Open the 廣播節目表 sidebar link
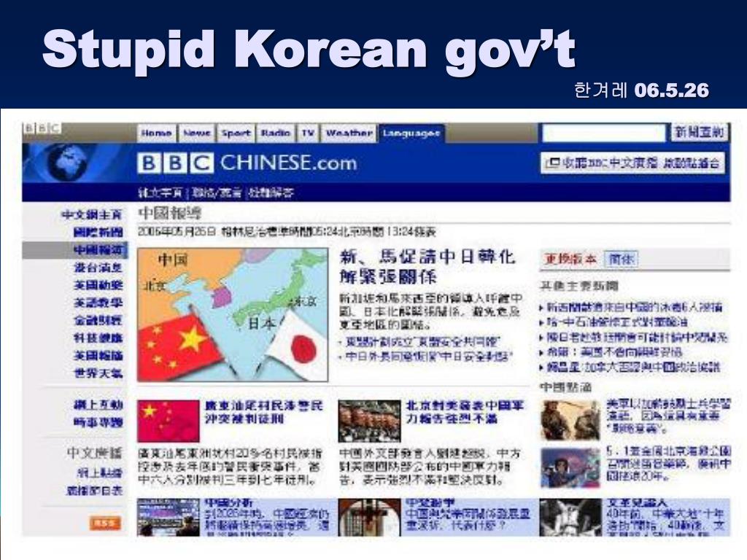This screenshot has width=747, height=560. pos(94,491)
